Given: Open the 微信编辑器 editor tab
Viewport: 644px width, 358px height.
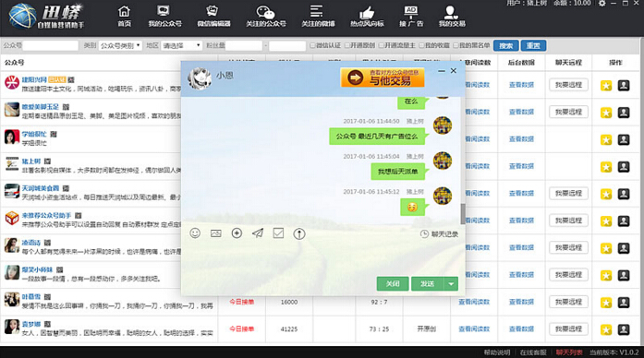Looking at the screenshot, I should point(213,17).
